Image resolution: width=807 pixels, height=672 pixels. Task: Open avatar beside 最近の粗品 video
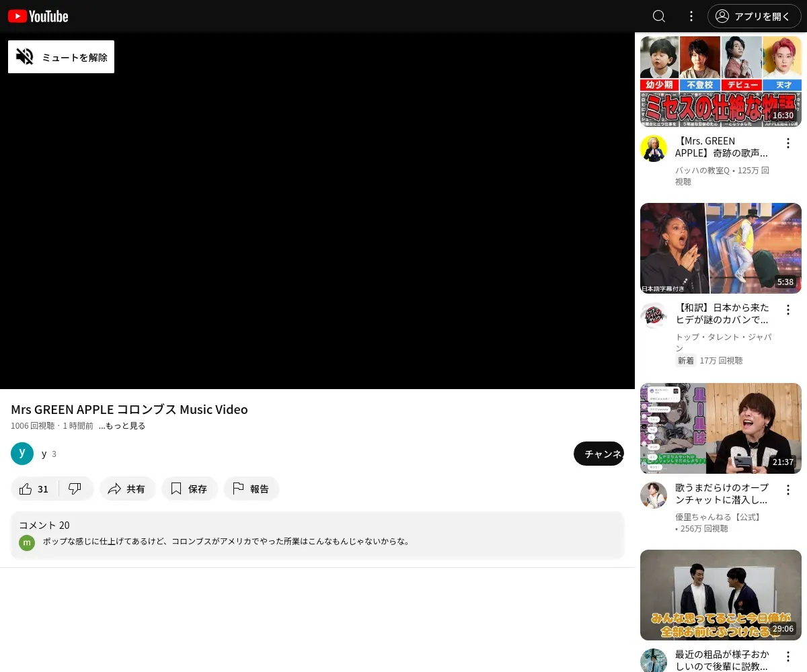(654, 660)
